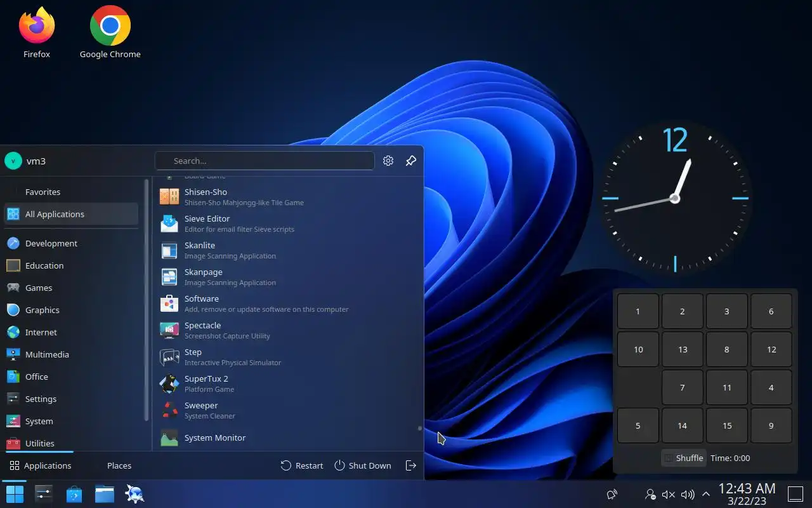Open the audio volume tray icon
Viewport: 812px width, 508px height.
[x=688, y=494]
